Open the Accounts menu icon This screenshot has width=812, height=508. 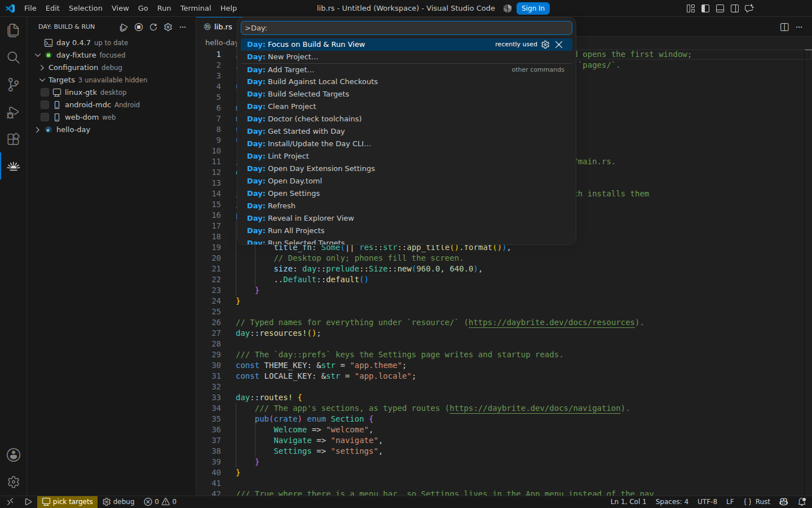tap(14, 455)
